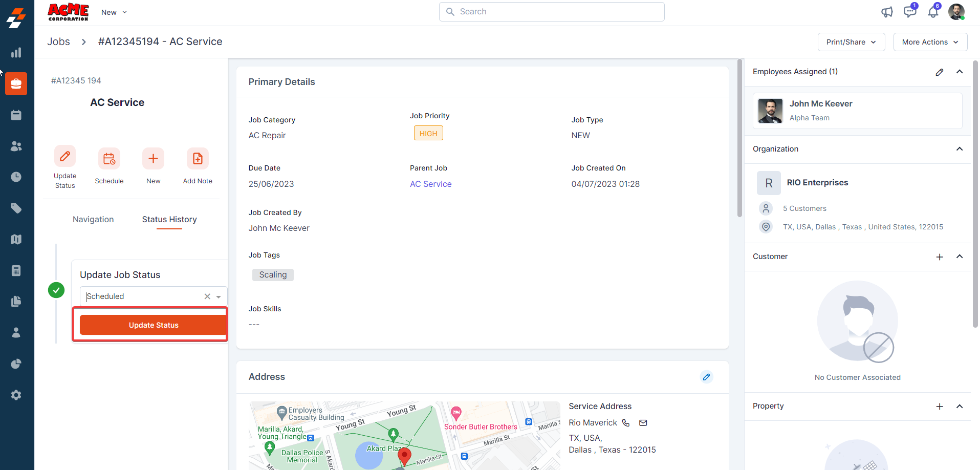The width and height of the screenshot is (980, 470).
Task: Edit assigned employees with pencil icon
Action: (939, 72)
